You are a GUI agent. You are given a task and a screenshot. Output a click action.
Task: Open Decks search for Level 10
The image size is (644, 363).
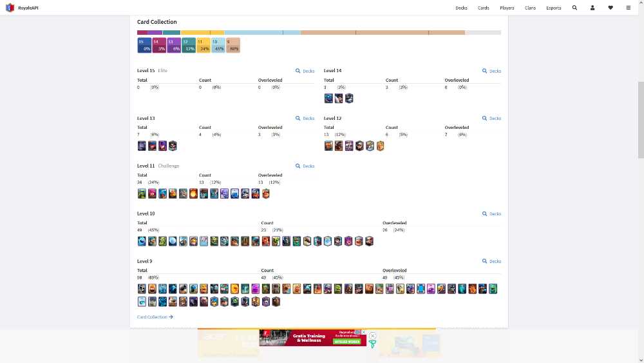[x=491, y=214]
